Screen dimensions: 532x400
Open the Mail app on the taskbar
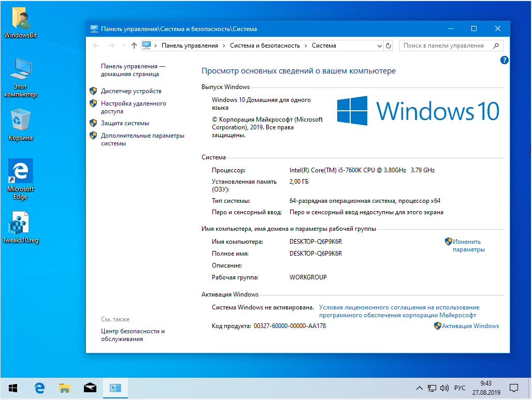pos(90,388)
